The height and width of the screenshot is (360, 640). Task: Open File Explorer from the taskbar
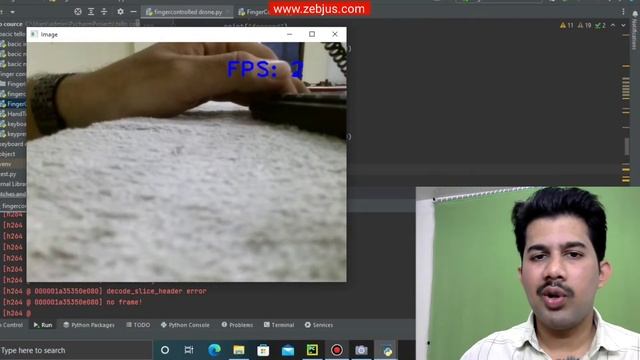[239, 350]
